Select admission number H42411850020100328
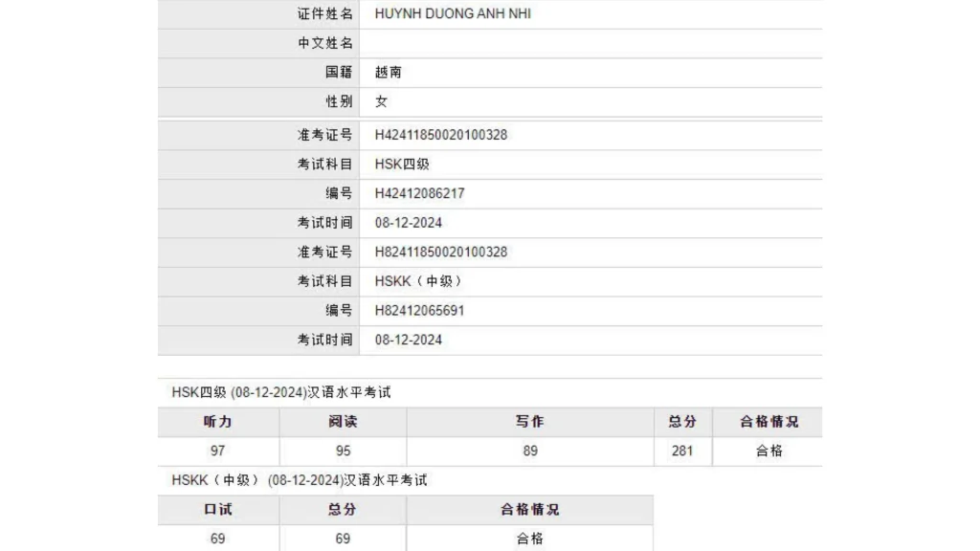 point(440,135)
